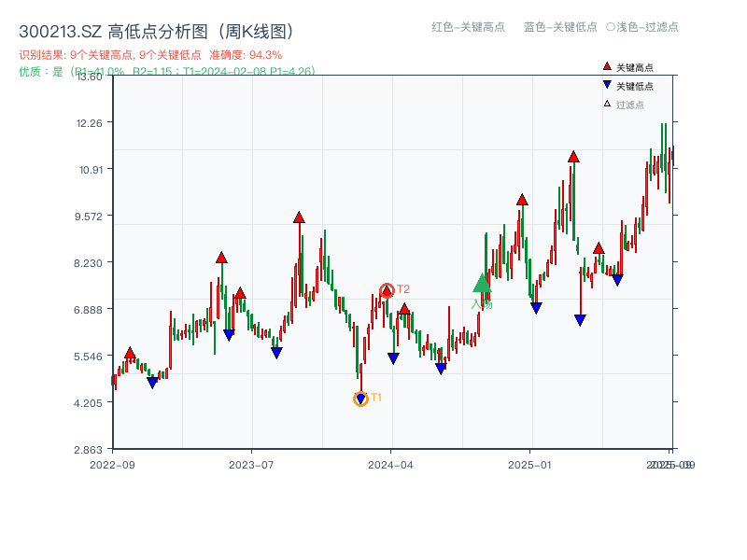This screenshot has width=747, height=560.
Task: Click the circled T1 low point marker
Action: [x=359, y=399]
